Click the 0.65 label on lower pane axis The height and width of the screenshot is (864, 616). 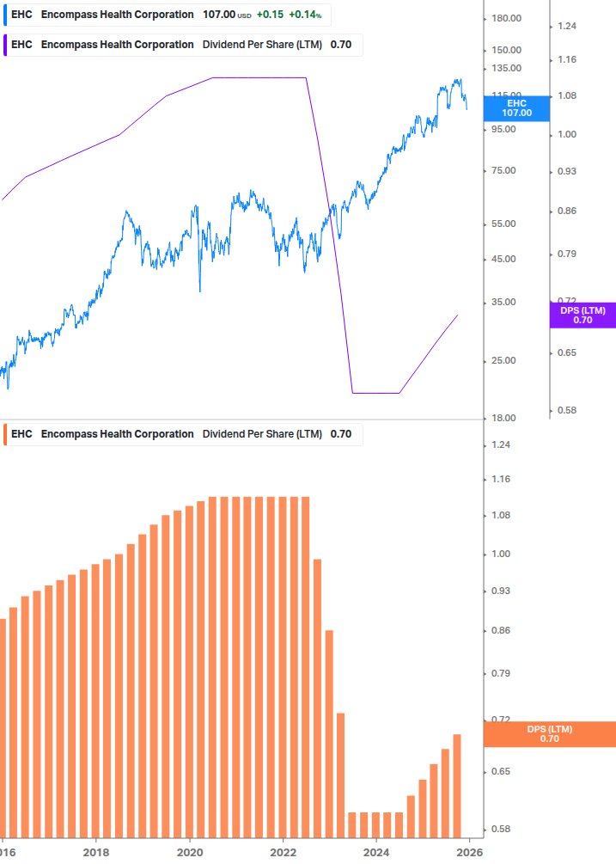500,771
